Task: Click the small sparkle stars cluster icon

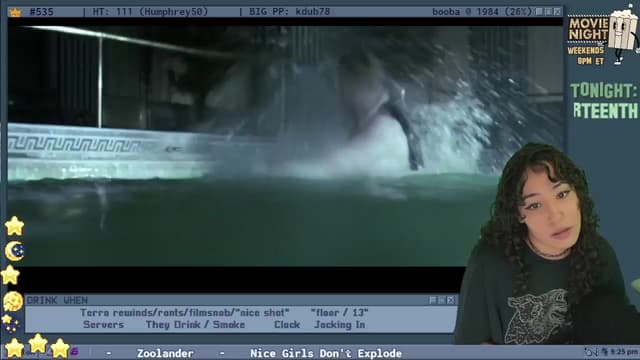Action: 10,324
